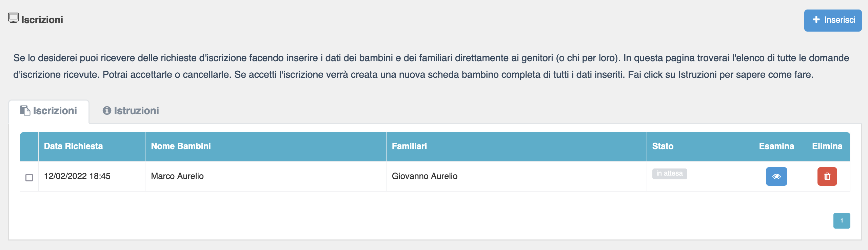Click the document icon on Iscrizioni tab

point(25,110)
